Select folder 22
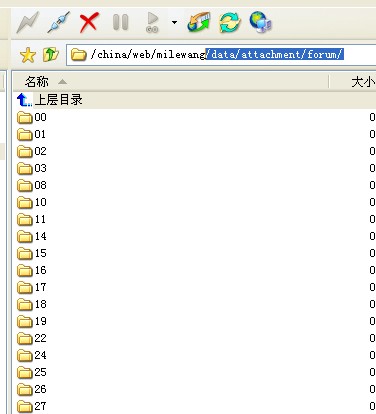This screenshot has width=376, height=414. click(32, 338)
